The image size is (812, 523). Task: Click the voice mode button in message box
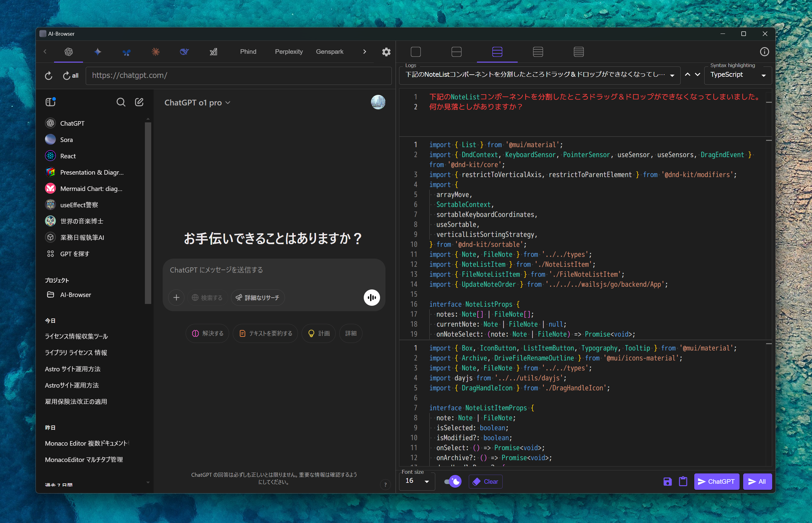[x=372, y=298]
